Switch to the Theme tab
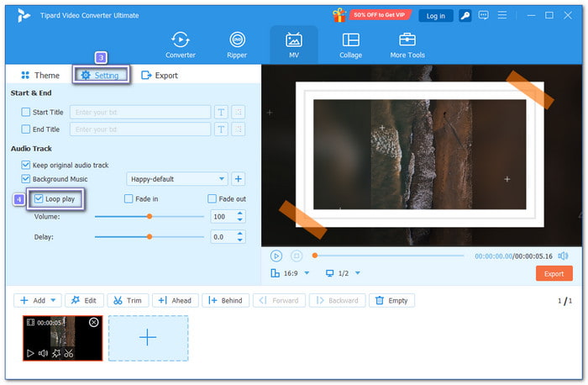The width and height of the screenshot is (588, 385). pyautogui.click(x=39, y=76)
